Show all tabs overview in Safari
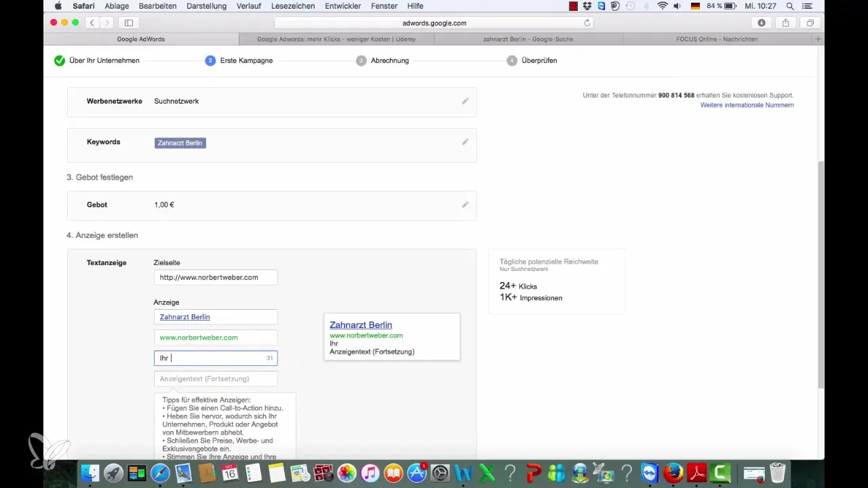The height and width of the screenshot is (488, 868). [810, 22]
